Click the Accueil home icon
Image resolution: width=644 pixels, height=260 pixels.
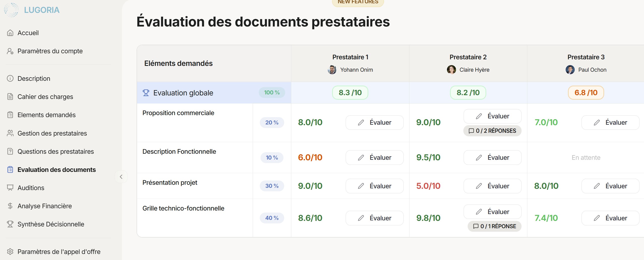click(x=10, y=33)
